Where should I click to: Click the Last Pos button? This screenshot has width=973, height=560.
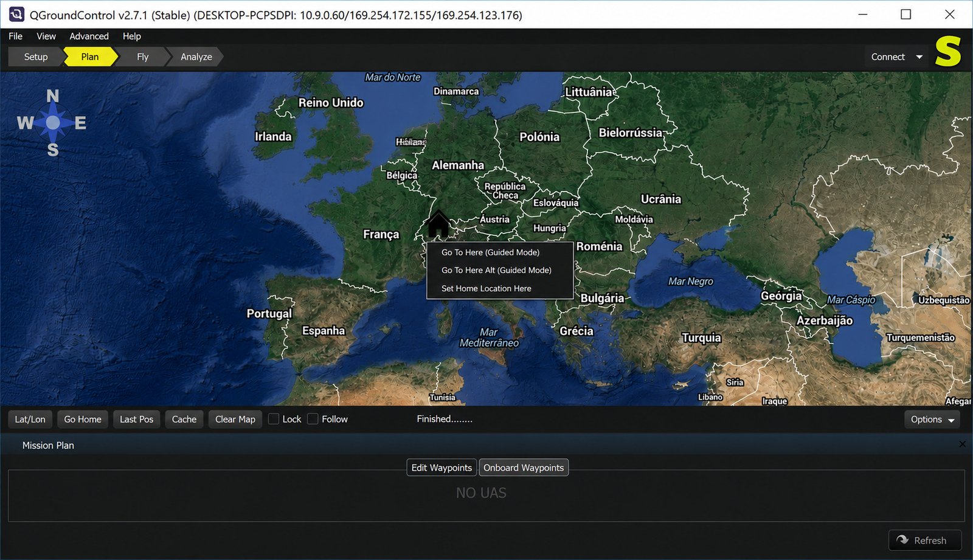click(x=137, y=420)
